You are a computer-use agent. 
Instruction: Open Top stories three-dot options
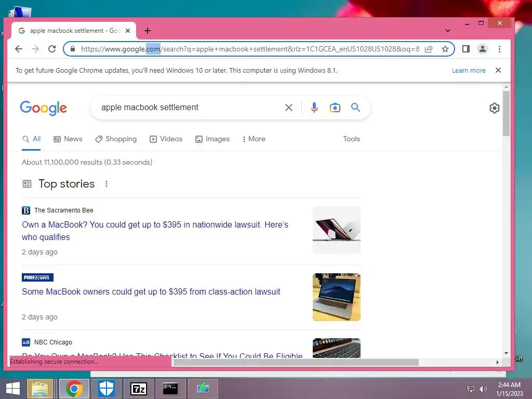click(x=107, y=184)
